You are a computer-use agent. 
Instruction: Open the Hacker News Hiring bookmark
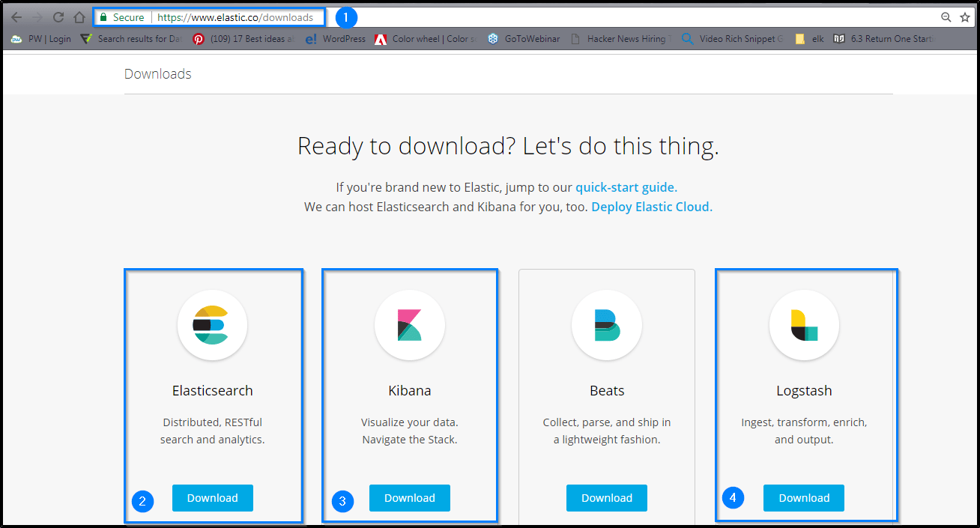tap(621, 39)
